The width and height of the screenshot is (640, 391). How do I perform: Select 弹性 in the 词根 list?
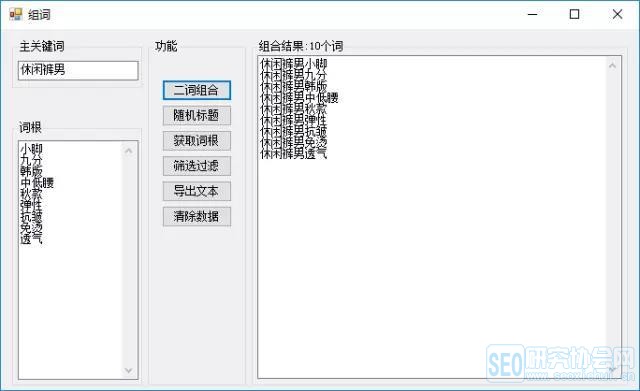[31, 205]
